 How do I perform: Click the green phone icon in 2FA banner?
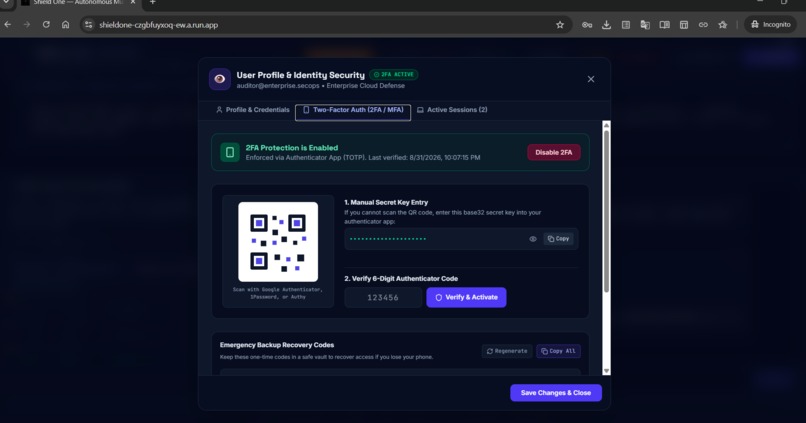[230, 152]
